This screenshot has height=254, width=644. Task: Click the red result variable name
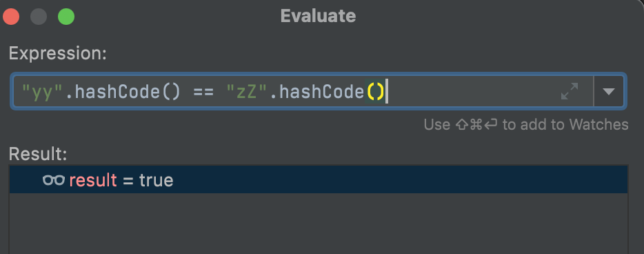pos(93,180)
